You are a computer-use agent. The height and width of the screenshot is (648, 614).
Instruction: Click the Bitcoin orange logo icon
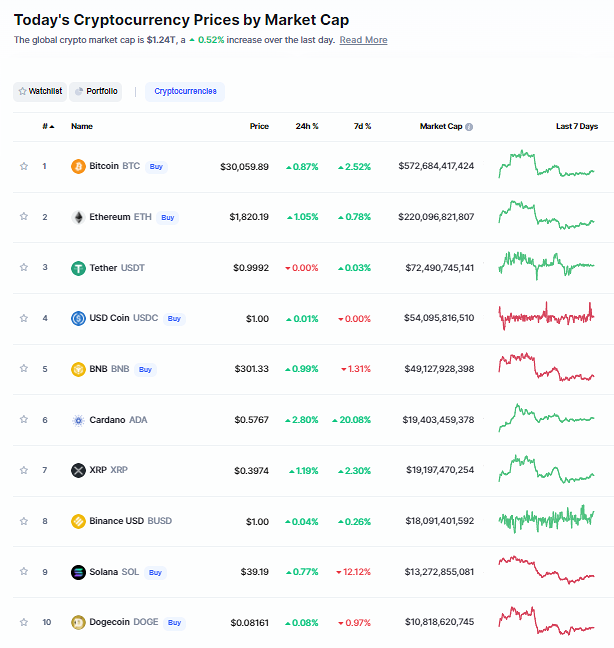tap(78, 167)
